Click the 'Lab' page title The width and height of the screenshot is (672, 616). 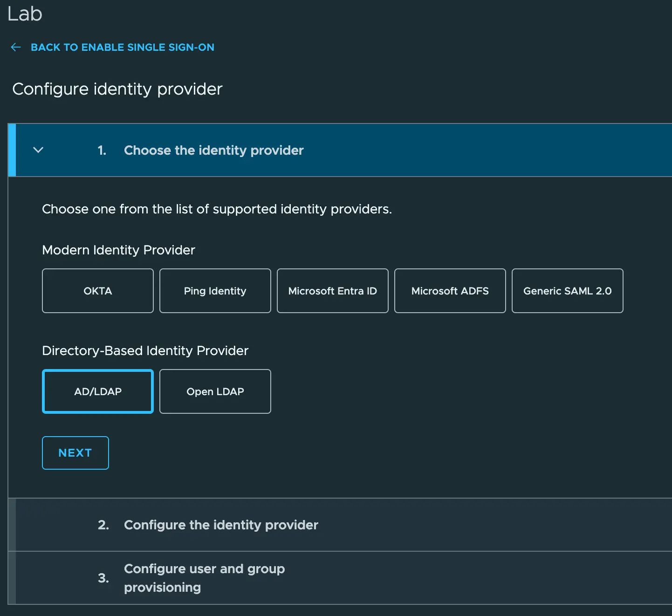25,14
